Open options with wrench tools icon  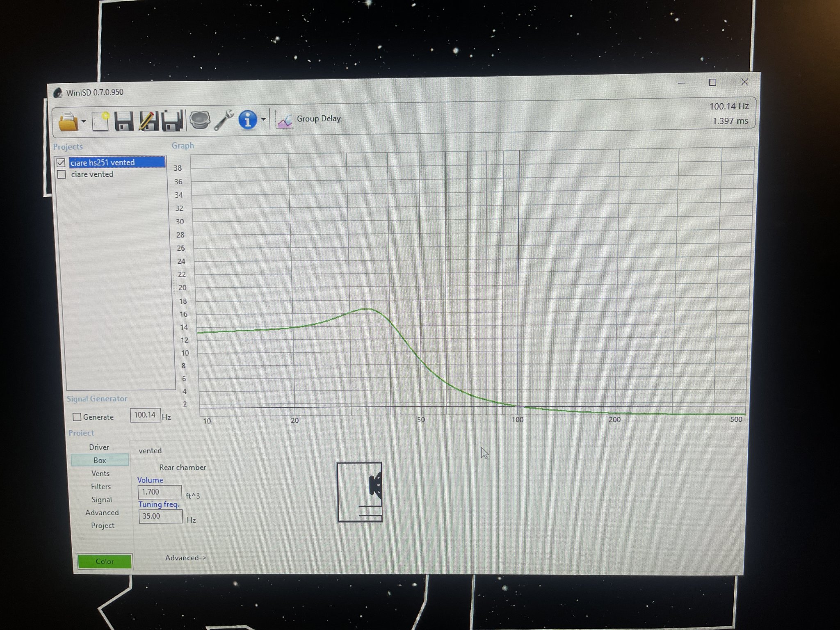pyautogui.click(x=224, y=120)
